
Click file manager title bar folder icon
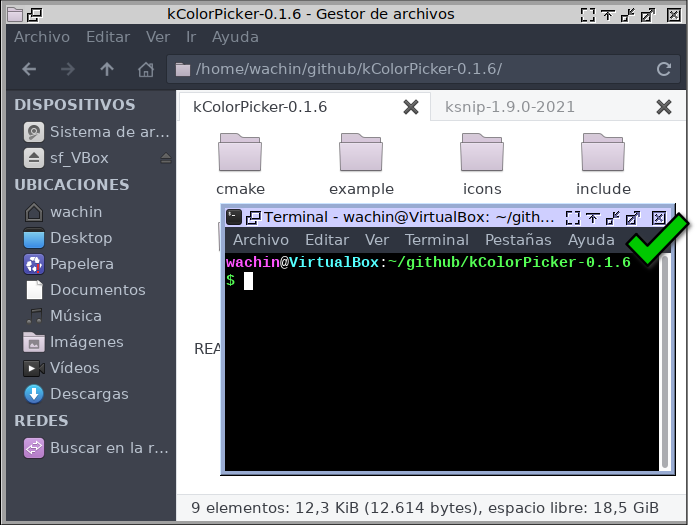15,14
